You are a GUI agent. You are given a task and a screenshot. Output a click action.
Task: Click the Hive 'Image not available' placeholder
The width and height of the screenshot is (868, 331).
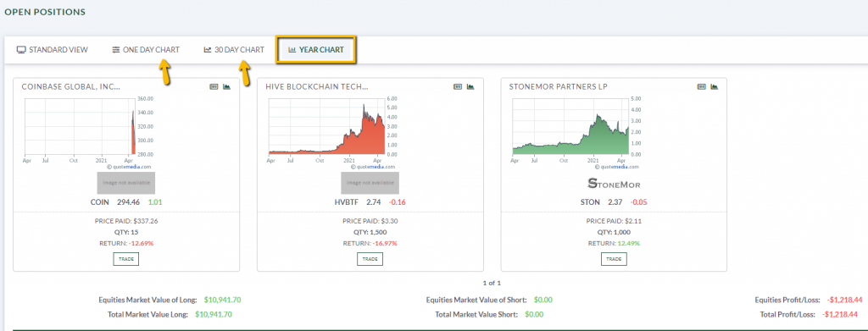(370, 183)
